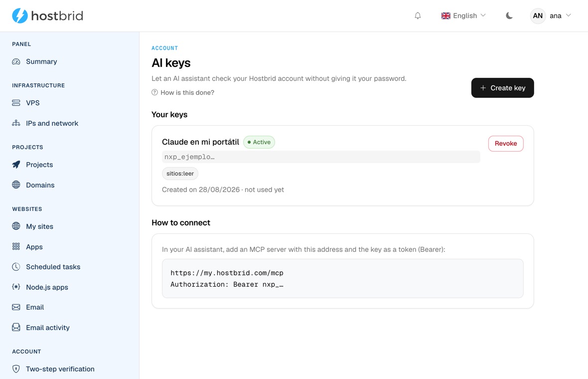Click the 'AI keys' page heading
The width and height of the screenshot is (588, 379).
[x=171, y=63]
